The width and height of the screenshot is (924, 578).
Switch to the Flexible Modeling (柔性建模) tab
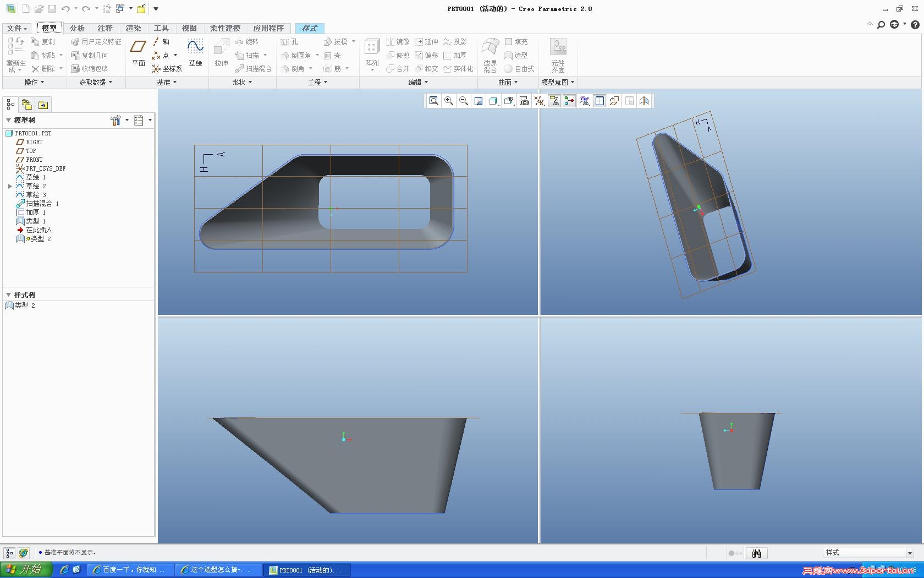225,28
